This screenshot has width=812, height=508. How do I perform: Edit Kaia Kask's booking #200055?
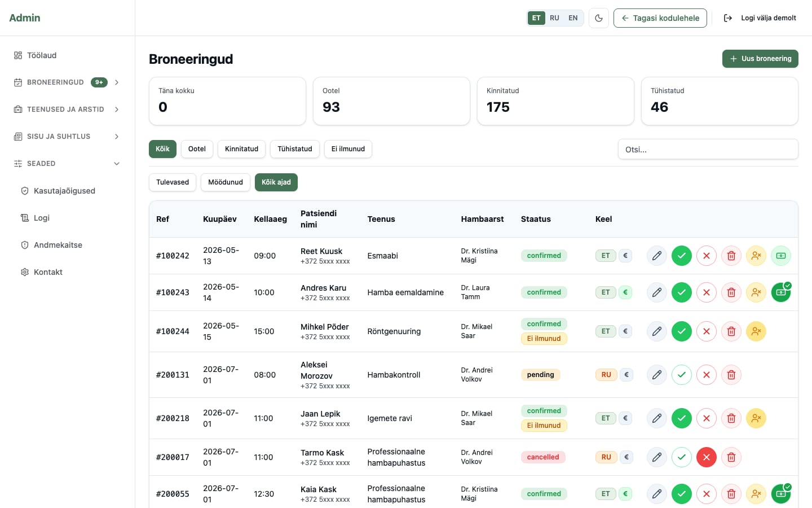tap(657, 494)
